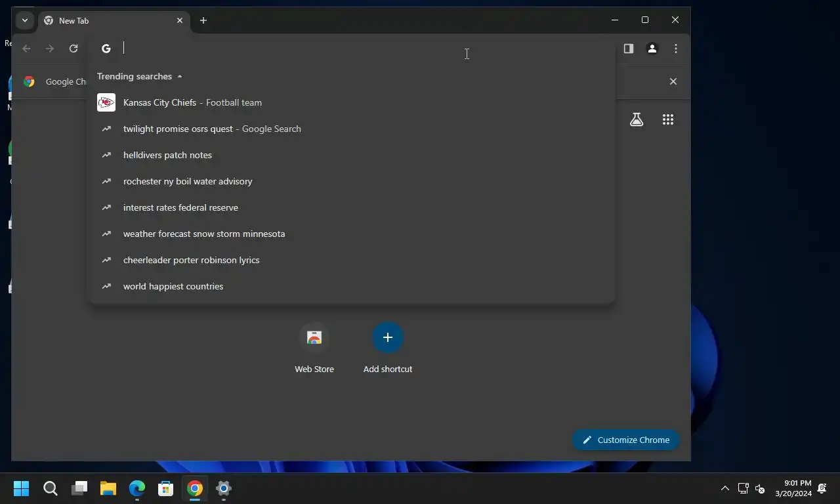Open taskbar Search magnifier
The image size is (840, 504).
(51, 488)
